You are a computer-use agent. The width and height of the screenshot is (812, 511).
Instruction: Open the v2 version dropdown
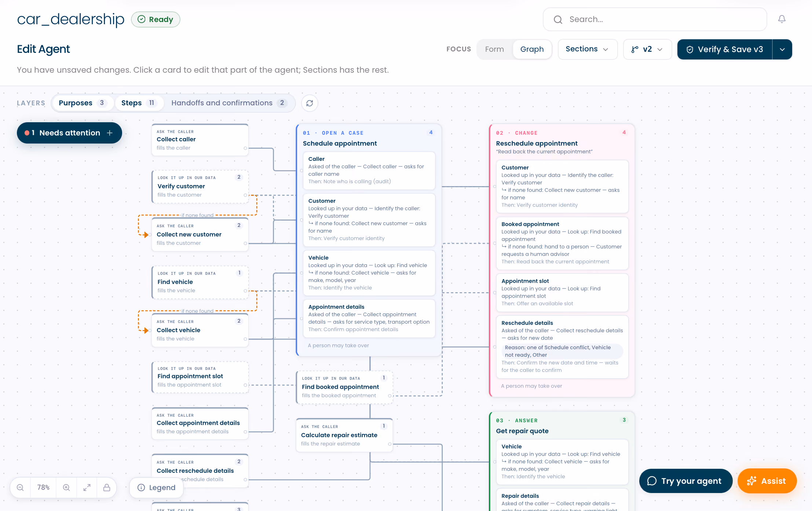(647, 49)
